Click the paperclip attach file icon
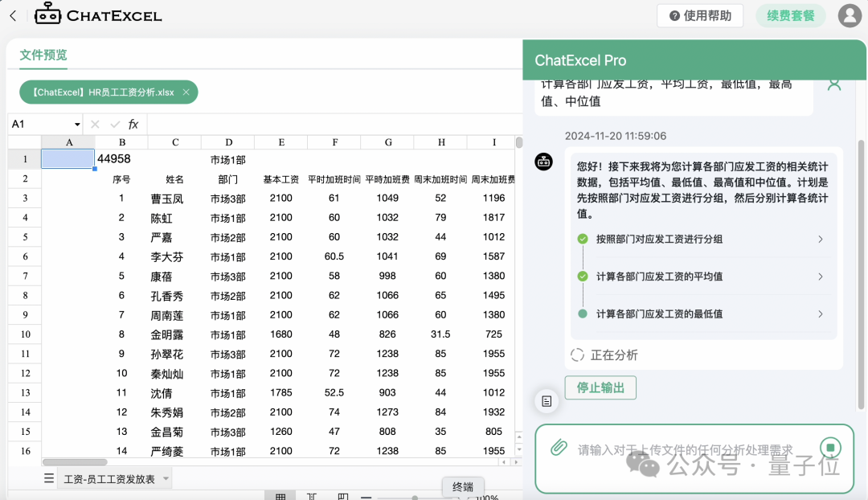868x500 pixels. [559, 448]
